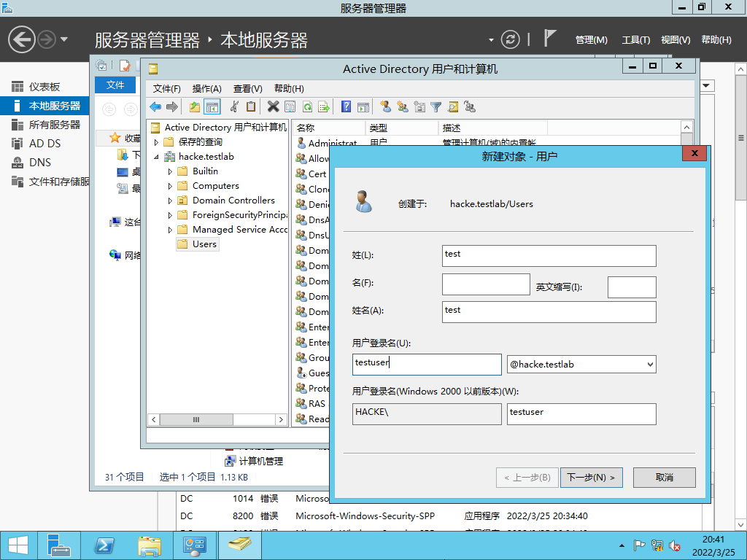Open help question mark icon
This screenshot has height=560, width=747.
[347, 107]
